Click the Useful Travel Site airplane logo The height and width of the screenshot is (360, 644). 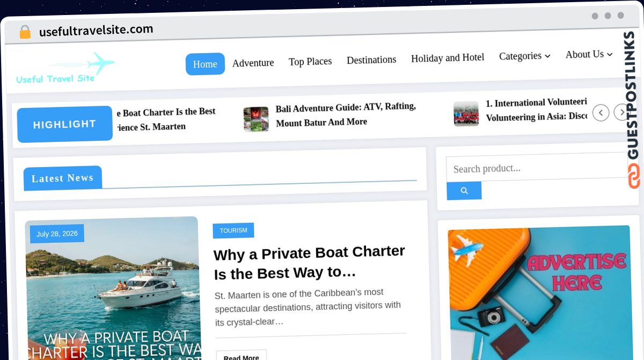pos(65,68)
